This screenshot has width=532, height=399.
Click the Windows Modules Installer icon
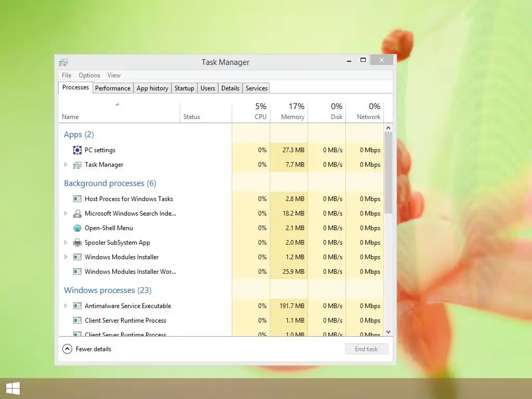click(x=77, y=257)
